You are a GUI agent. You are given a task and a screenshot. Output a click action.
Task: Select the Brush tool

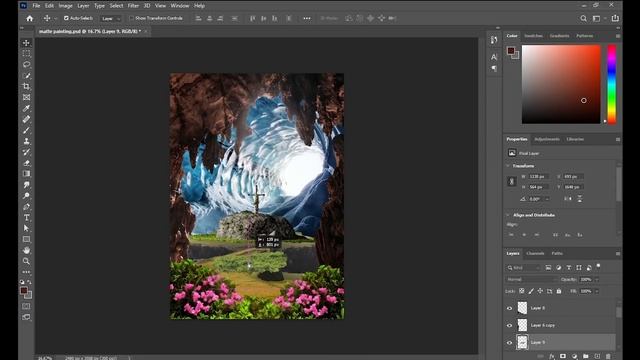coord(27,130)
